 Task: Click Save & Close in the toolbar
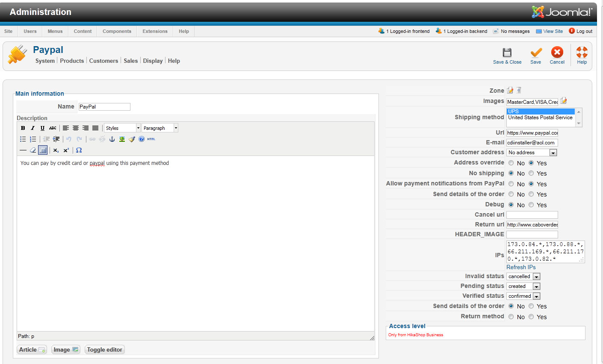click(x=507, y=56)
